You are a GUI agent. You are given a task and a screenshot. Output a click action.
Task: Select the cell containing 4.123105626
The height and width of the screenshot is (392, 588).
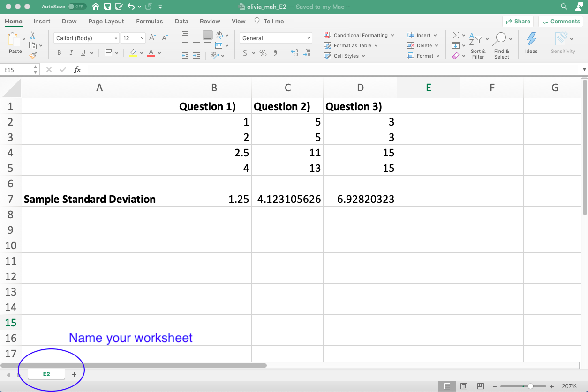(x=287, y=199)
